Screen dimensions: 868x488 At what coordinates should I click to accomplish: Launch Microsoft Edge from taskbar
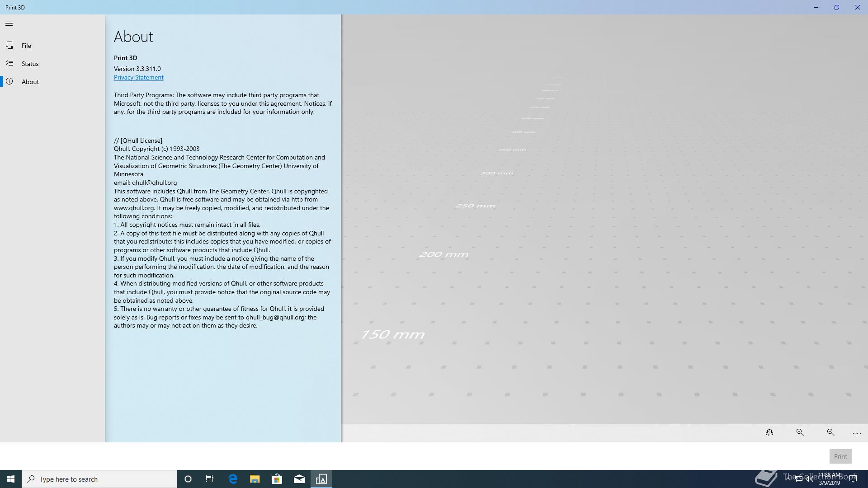[233, 479]
